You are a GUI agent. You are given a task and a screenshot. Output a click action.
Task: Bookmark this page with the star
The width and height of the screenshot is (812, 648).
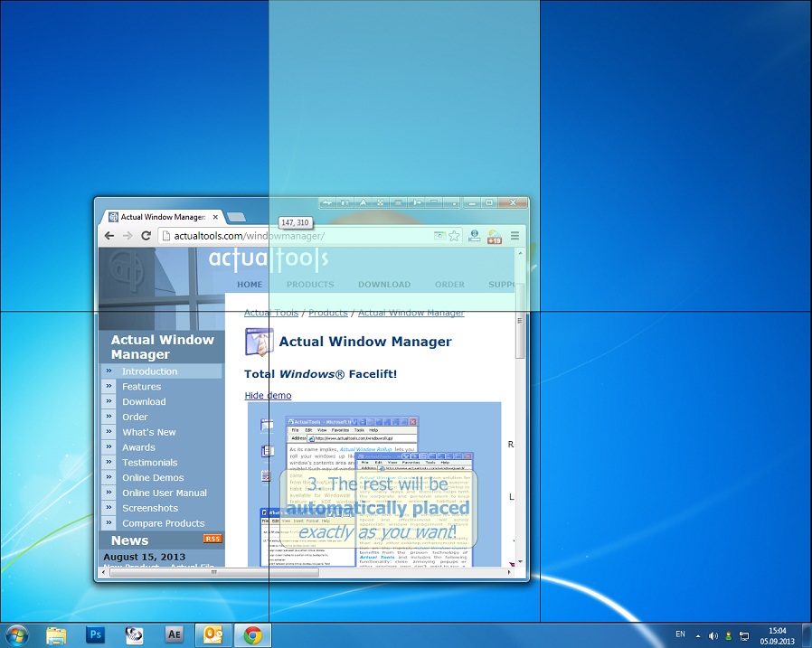point(454,236)
